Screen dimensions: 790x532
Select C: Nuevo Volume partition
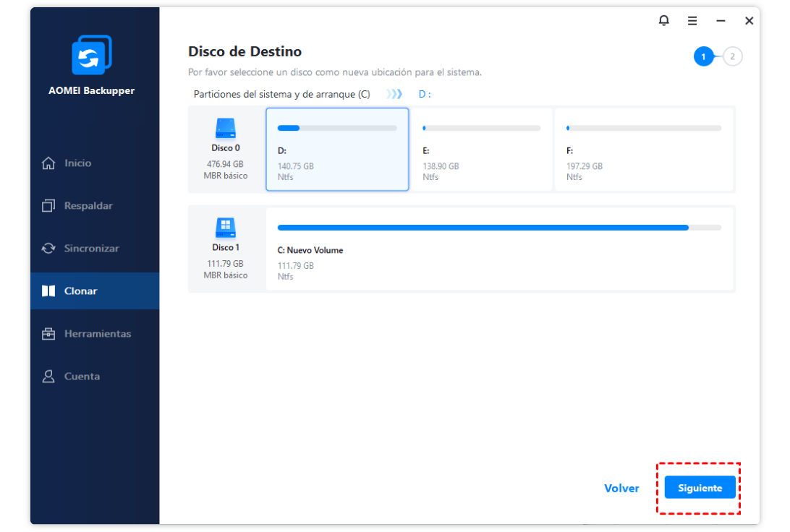coord(499,249)
